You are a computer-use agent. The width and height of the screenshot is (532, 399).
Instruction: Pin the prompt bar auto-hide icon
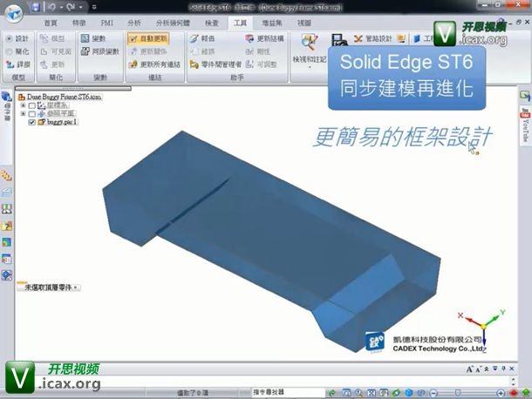(503, 369)
